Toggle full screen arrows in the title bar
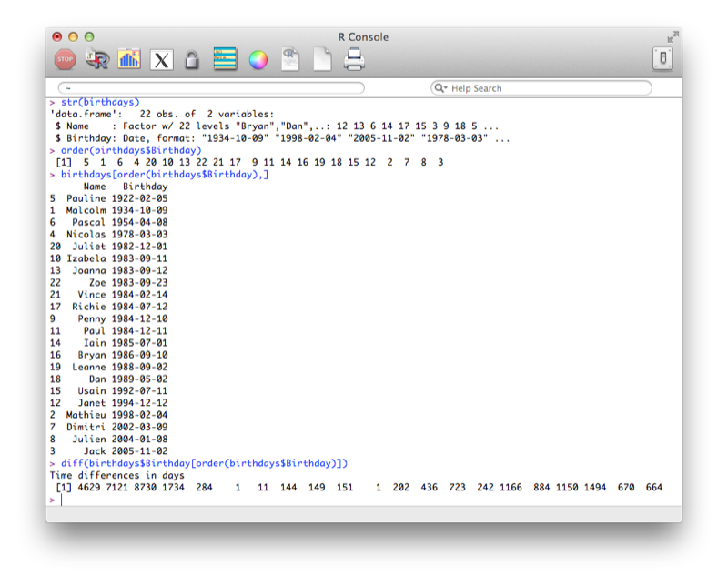The image size is (728, 586). click(672, 36)
